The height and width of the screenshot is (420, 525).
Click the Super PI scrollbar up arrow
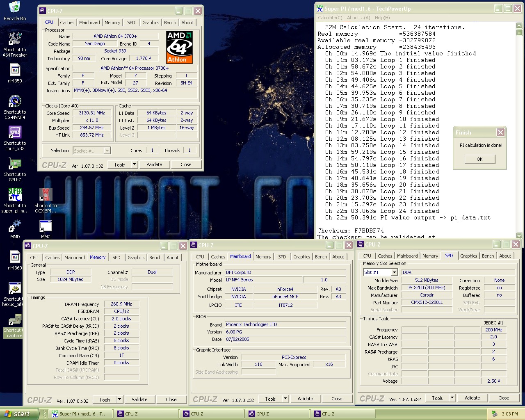(x=519, y=25)
